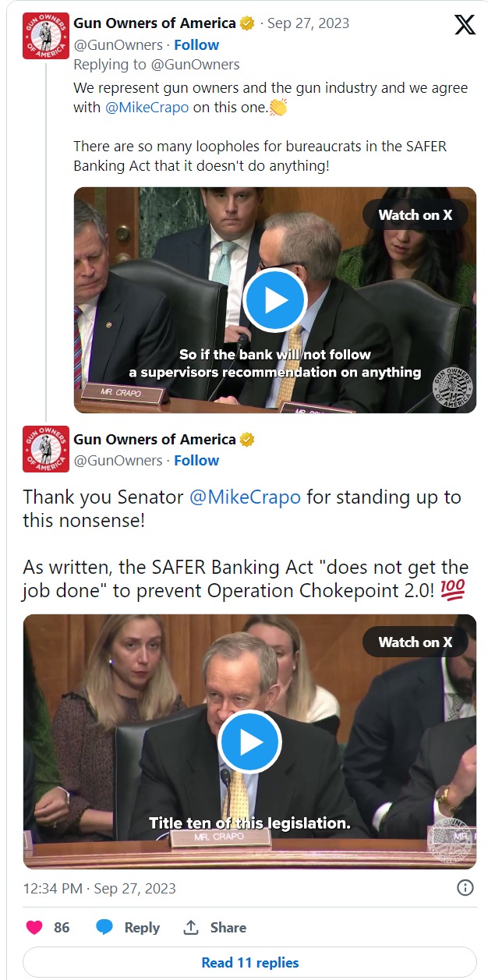Open Read 11 replies

point(249,962)
